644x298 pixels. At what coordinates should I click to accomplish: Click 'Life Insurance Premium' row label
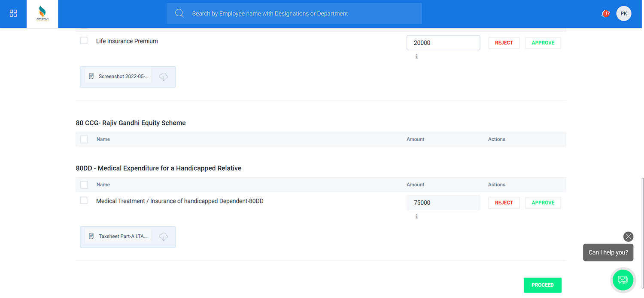(127, 41)
